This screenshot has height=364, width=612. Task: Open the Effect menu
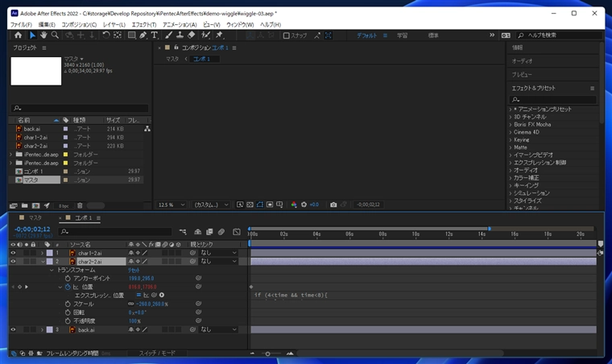click(144, 25)
